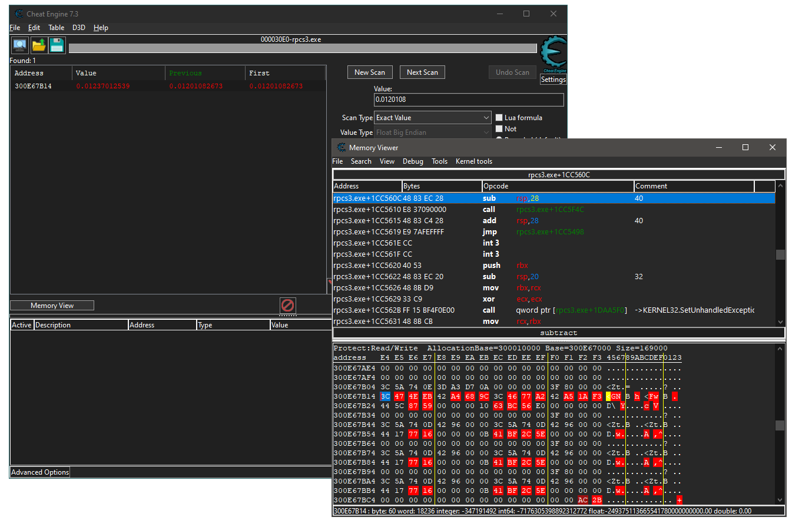
Task: Open Debug menu in Memory Viewer
Action: [413, 161]
